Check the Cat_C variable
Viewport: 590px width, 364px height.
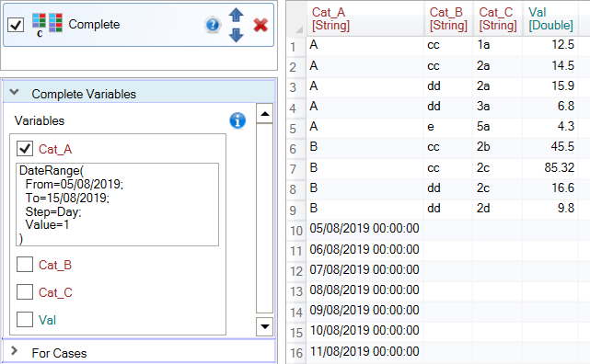click(25, 292)
